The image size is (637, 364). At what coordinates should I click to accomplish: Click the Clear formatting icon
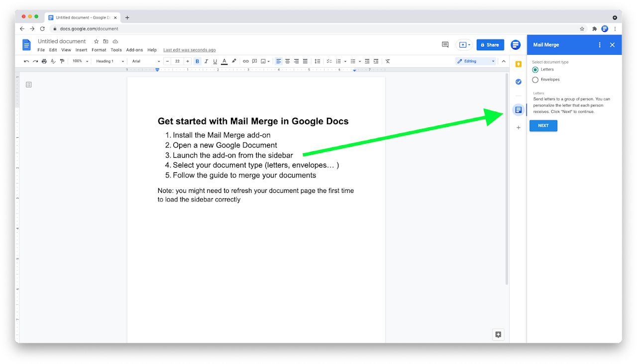coord(387,61)
